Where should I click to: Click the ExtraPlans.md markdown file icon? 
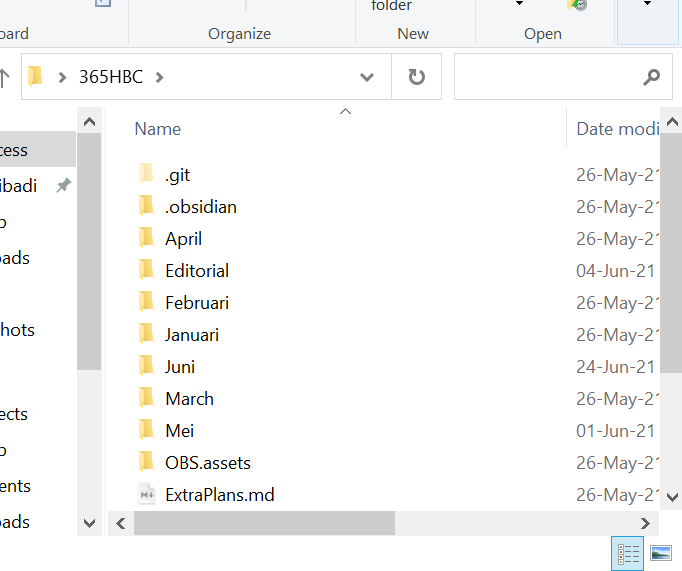tap(146, 495)
